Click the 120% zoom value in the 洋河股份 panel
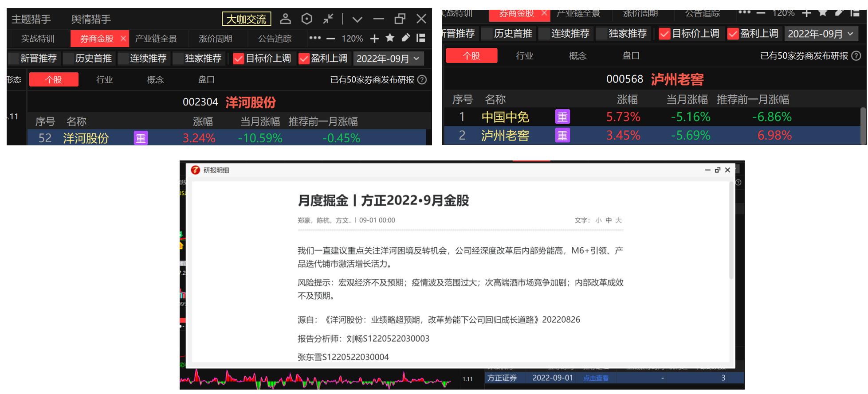The height and width of the screenshot is (394, 868). tap(352, 39)
